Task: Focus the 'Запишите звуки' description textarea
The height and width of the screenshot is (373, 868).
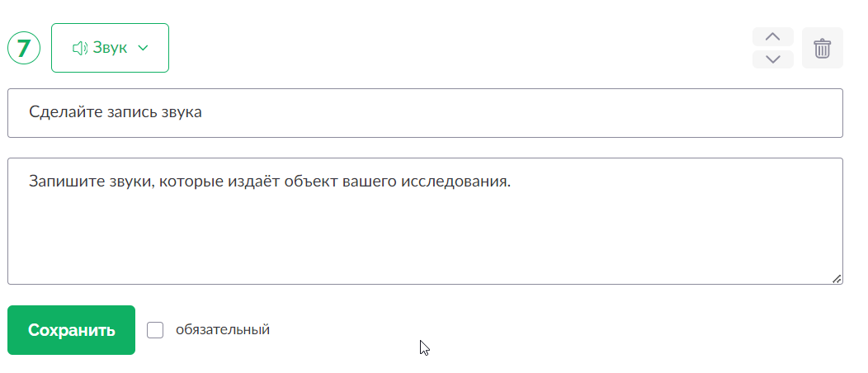Action: [x=425, y=221]
